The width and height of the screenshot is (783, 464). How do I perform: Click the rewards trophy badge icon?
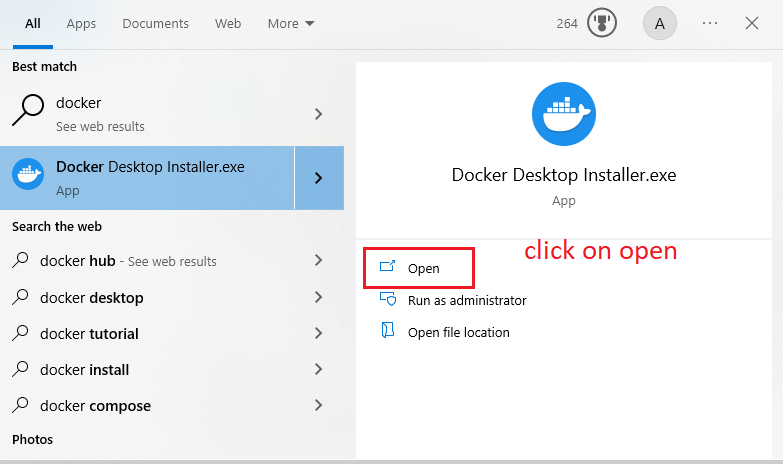(x=601, y=23)
